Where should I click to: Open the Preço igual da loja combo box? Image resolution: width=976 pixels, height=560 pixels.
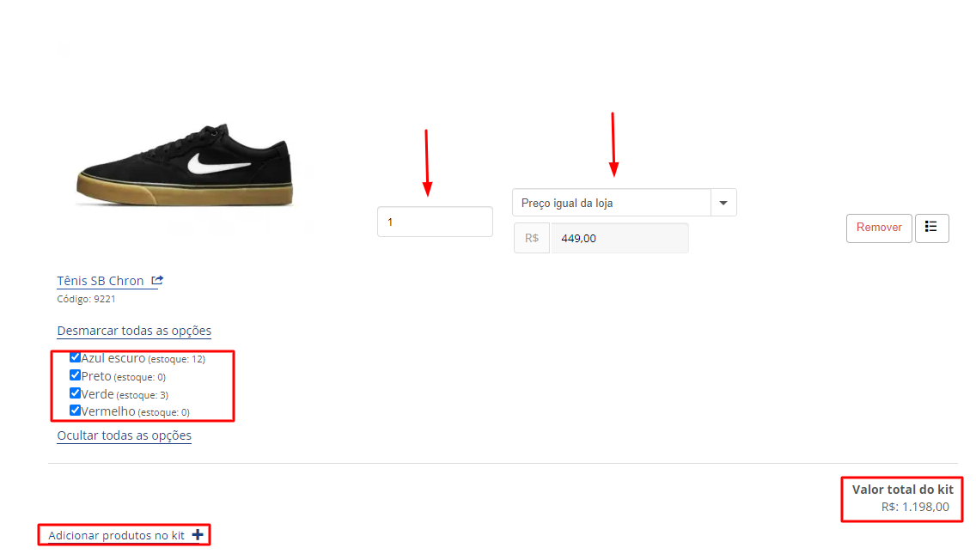point(625,203)
